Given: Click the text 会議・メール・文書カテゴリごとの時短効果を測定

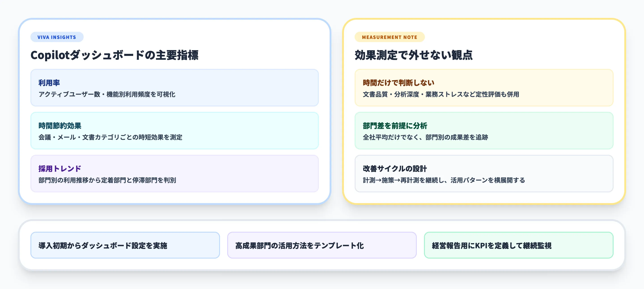Looking at the screenshot, I should pyautogui.click(x=111, y=138).
